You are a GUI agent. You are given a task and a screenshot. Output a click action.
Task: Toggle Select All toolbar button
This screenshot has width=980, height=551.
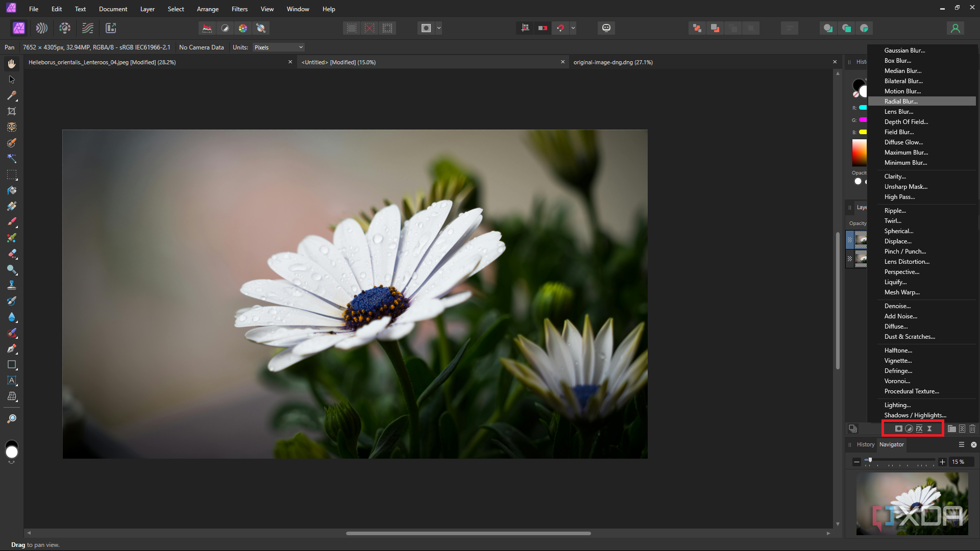click(x=352, y=28)
